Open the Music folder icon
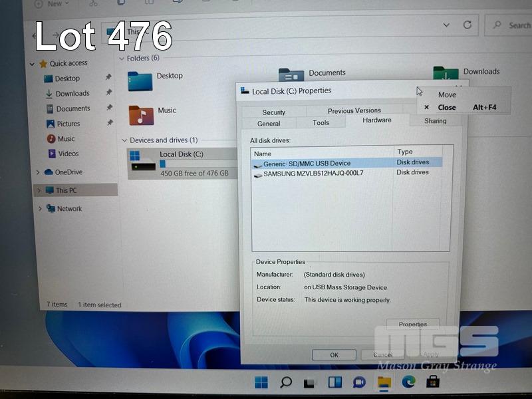 pyautogui.click(x=141, y=115)
